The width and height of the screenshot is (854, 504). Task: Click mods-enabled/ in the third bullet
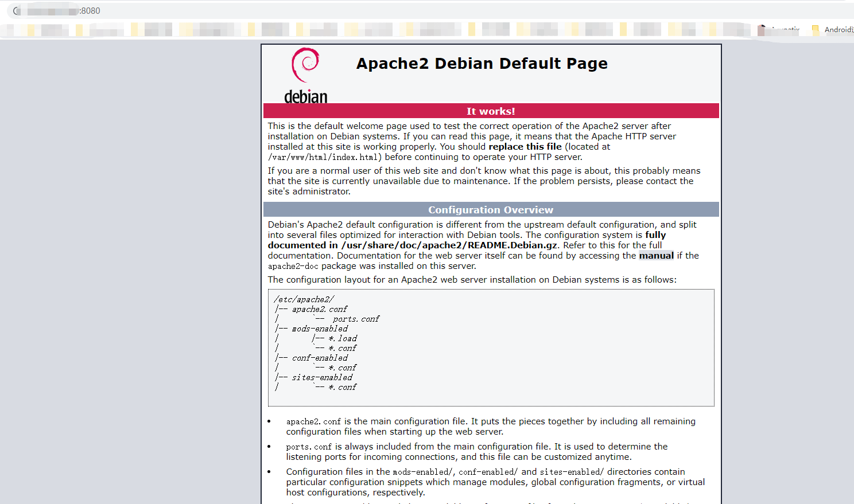pos(423,472)
